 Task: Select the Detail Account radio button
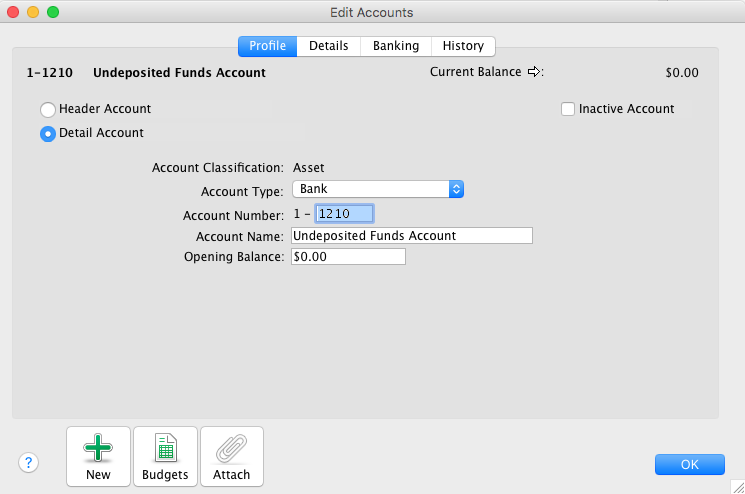47,134
